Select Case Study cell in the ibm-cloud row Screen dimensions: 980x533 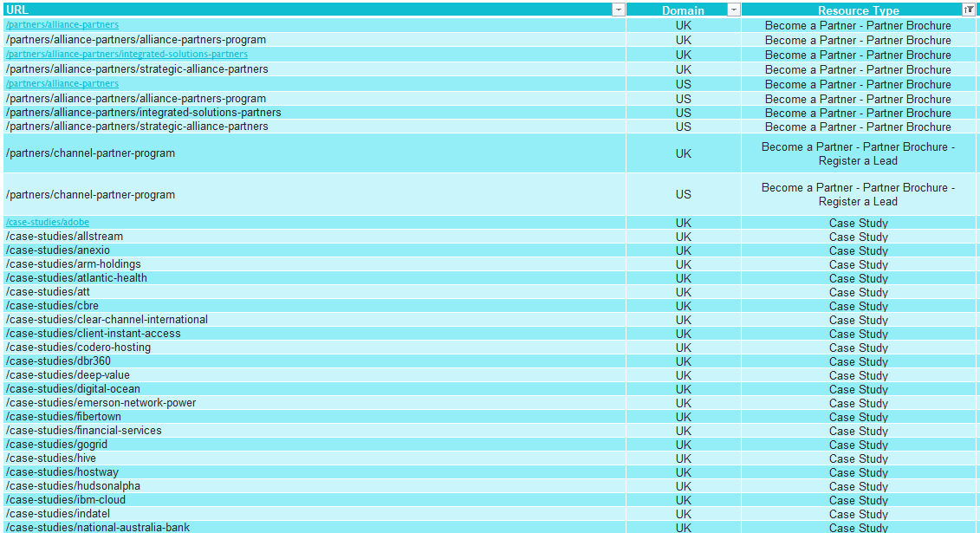[x=858, y=500]
